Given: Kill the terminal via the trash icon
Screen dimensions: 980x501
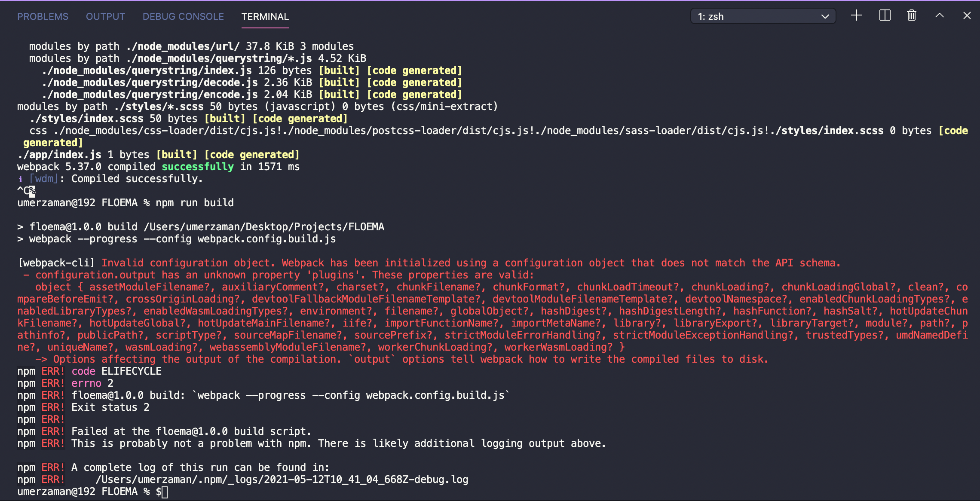Looking at the screenshot, I should tap(911, 15).
